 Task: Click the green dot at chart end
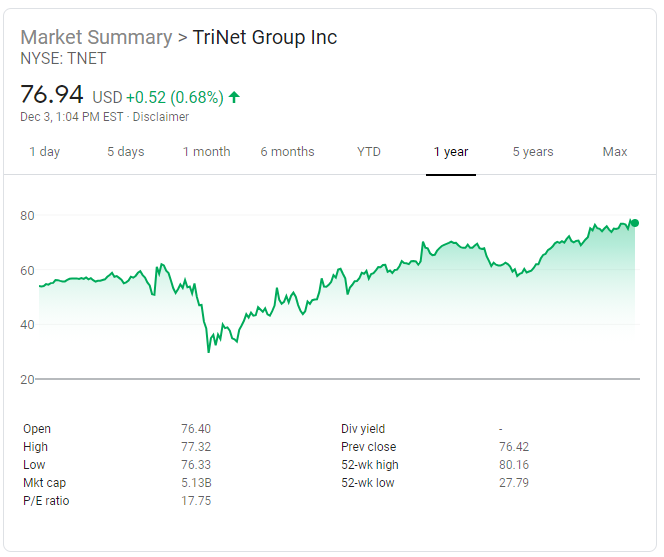[x=635, y=223]
